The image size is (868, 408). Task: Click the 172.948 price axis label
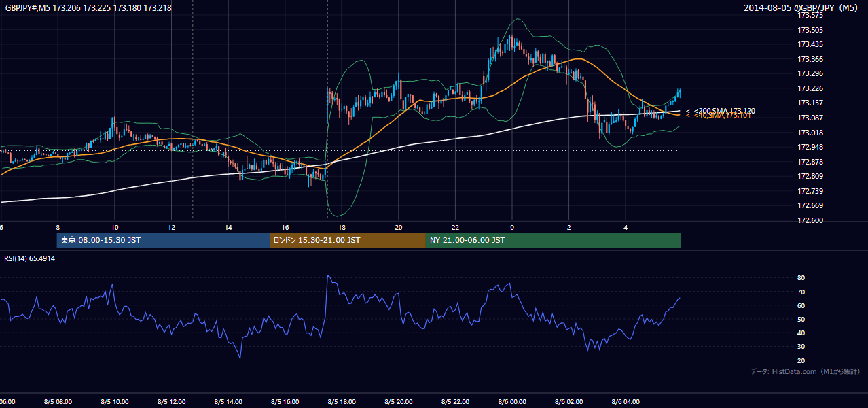(x=810, y=147)
